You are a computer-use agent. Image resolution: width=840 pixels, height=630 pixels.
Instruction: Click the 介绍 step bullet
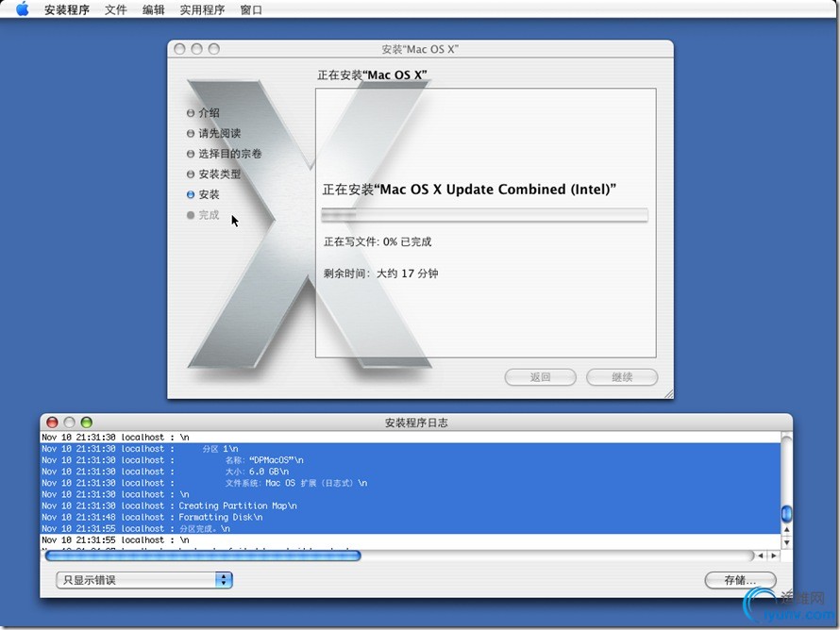(x=191, y=113)
